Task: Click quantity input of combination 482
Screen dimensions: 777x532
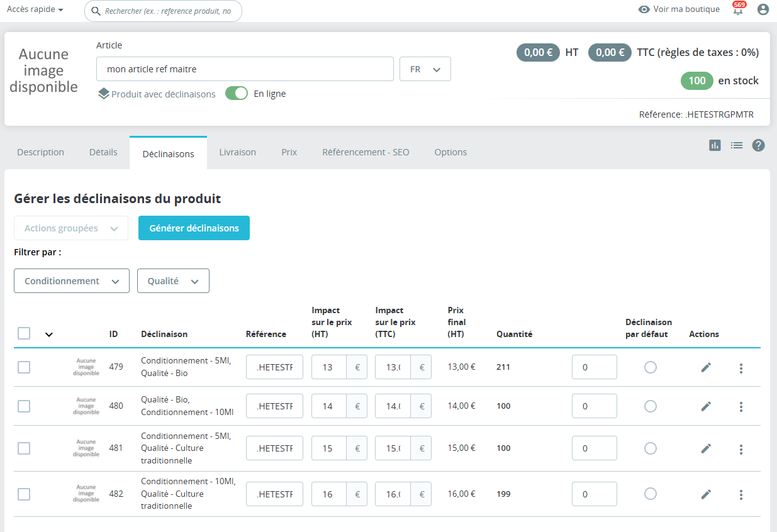Action: pos(595,494)
